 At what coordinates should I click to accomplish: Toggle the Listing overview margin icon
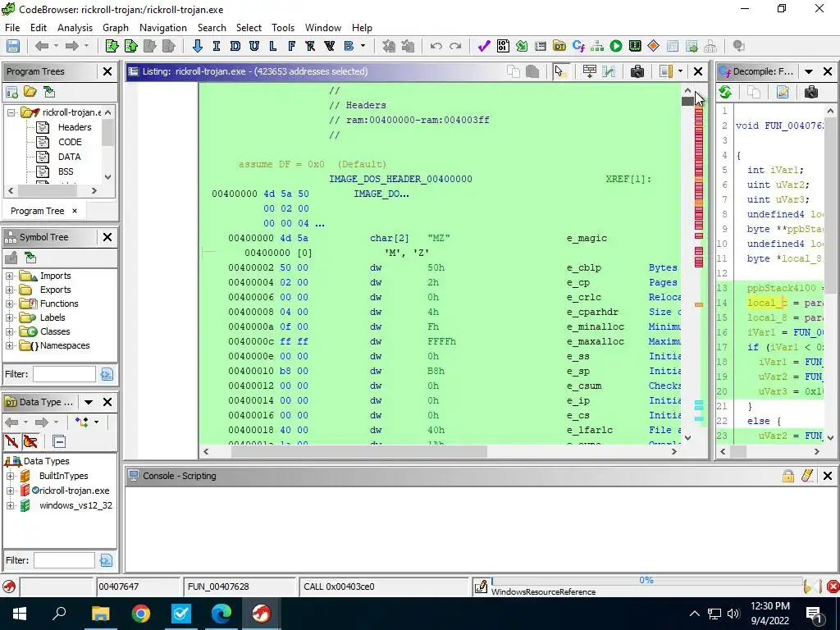tap(665, 71)
